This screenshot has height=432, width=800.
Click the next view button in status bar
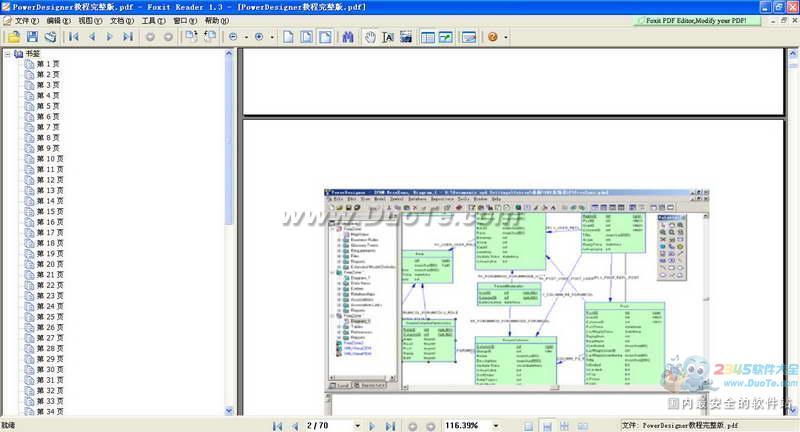[431, 426]
